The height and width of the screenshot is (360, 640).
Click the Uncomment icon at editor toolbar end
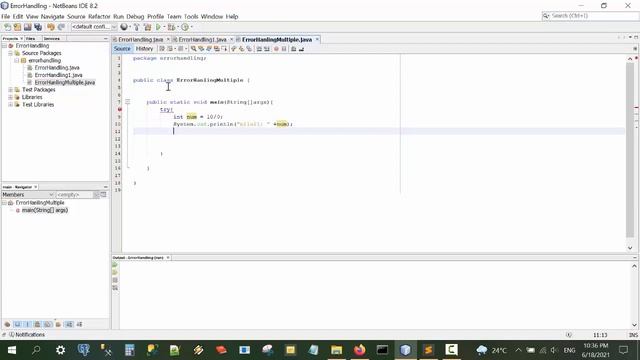pyautogui.click(x=301, y=49)
